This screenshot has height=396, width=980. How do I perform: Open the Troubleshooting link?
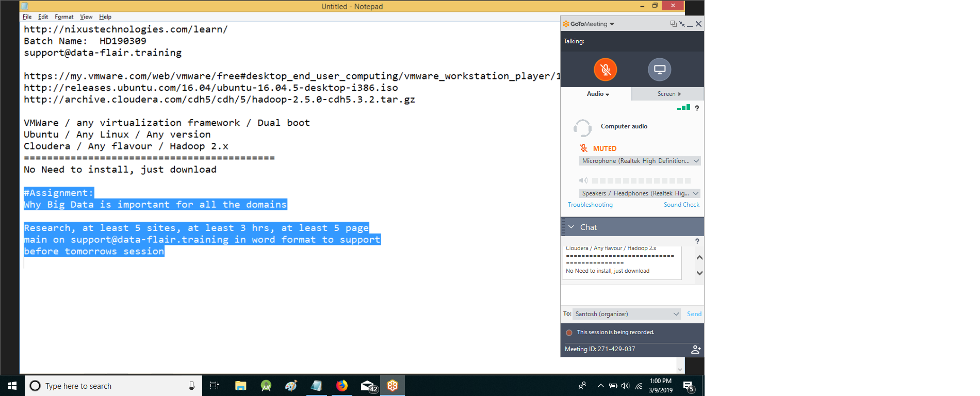pyautogui.click(x=590, y=205)
